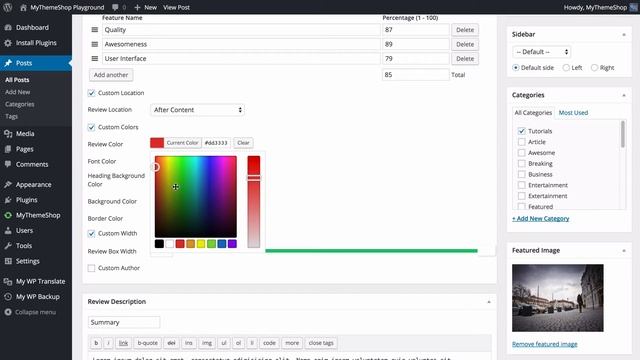Viewport: 640px width, 360px height.
Task: Delete the Quality feature row
Action: 465,30
